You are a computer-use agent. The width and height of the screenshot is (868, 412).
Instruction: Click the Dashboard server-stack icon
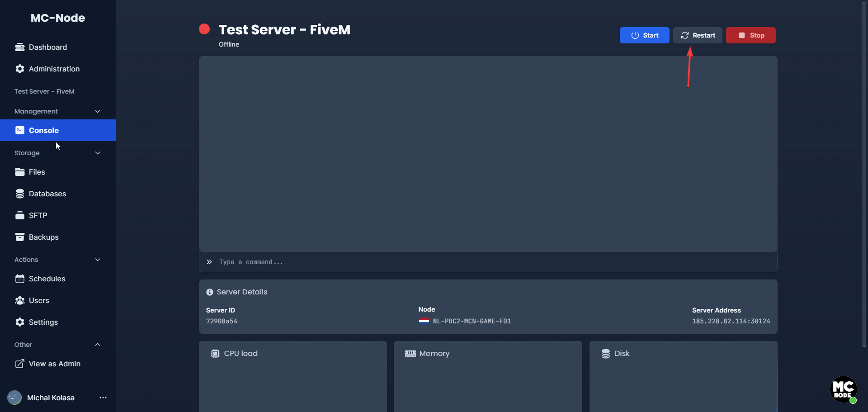click(20, 47)
